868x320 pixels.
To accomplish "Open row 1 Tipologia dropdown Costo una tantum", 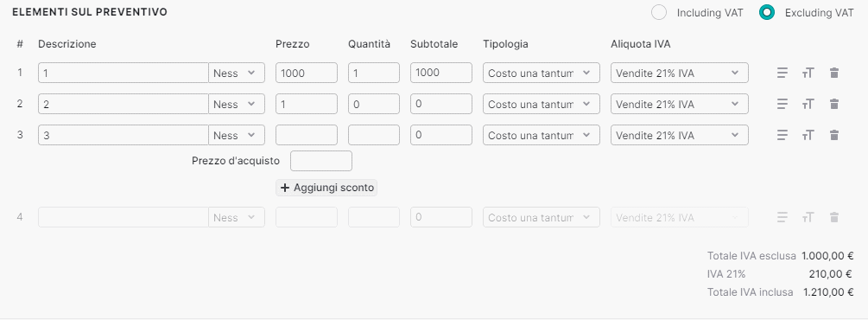I will (542, 73).
